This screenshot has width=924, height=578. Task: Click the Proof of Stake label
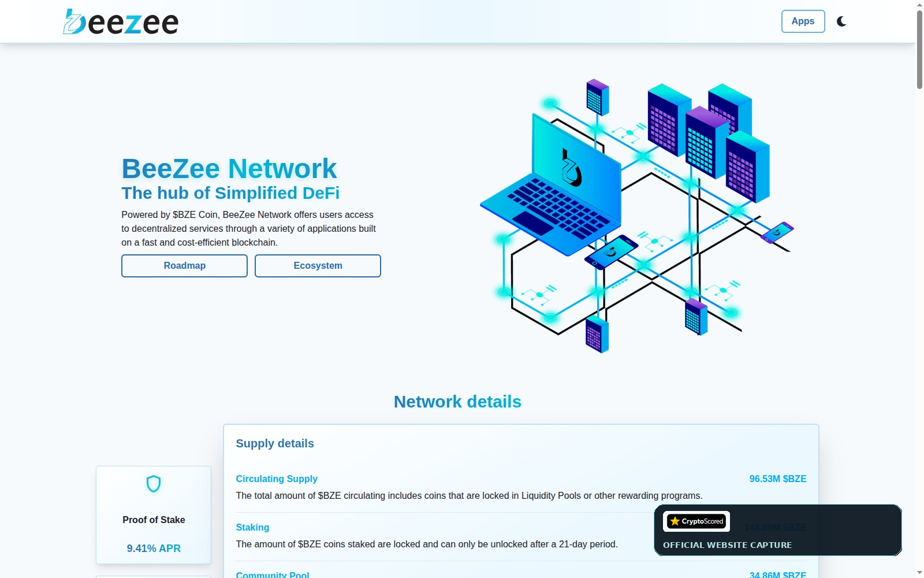154,520
